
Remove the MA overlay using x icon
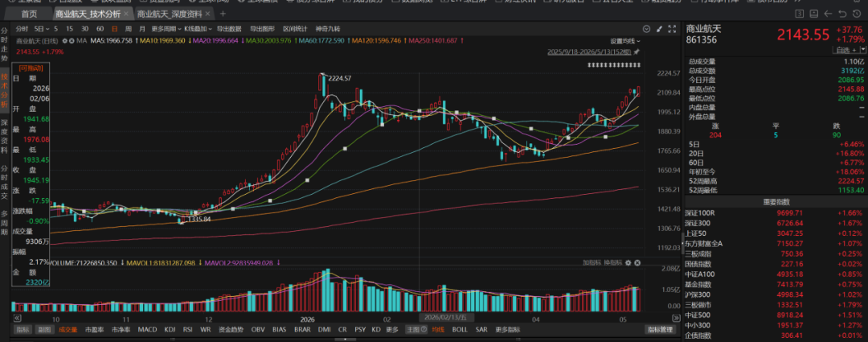click(x=72, y=40)
